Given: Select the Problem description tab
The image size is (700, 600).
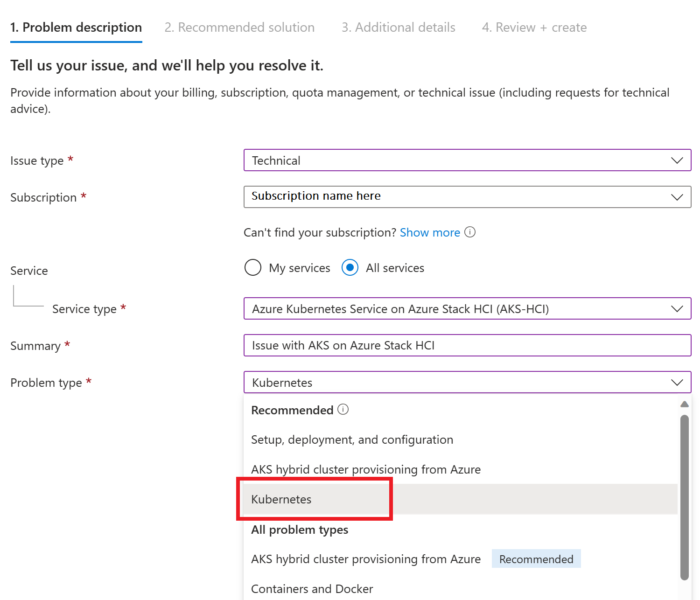Looking at the screenshot, I should (76, 28).
